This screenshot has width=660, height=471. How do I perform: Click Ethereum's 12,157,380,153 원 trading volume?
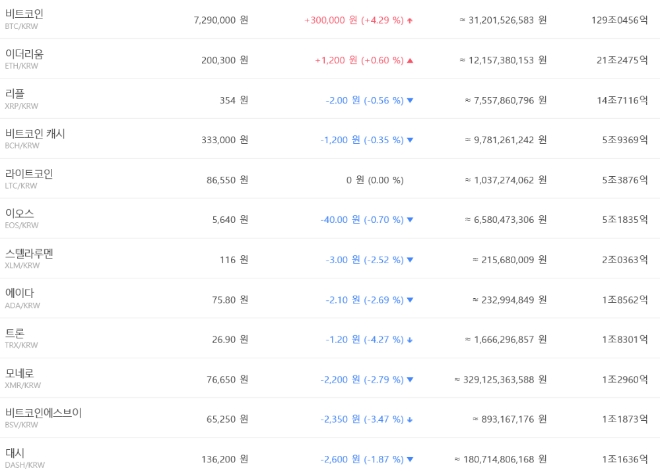click(506, 60)
